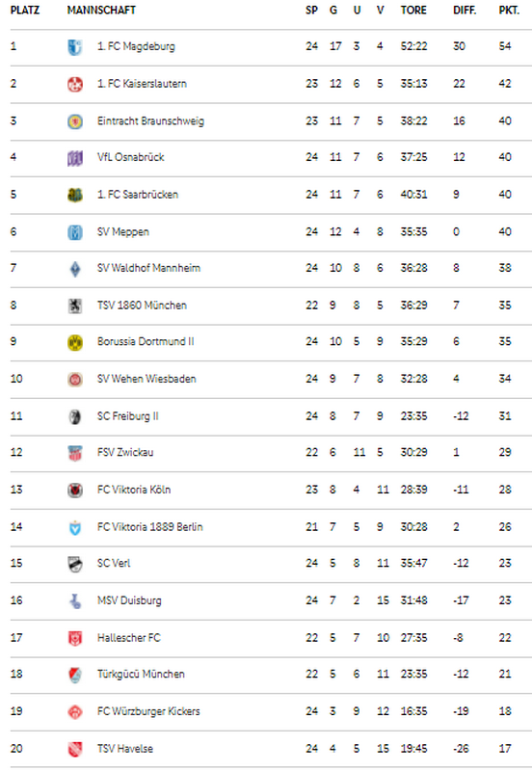Open the Borussia Dortmund II yellow logo
Image resolution: width=532 pixels, height=771 pixels.
click(75, 342)
